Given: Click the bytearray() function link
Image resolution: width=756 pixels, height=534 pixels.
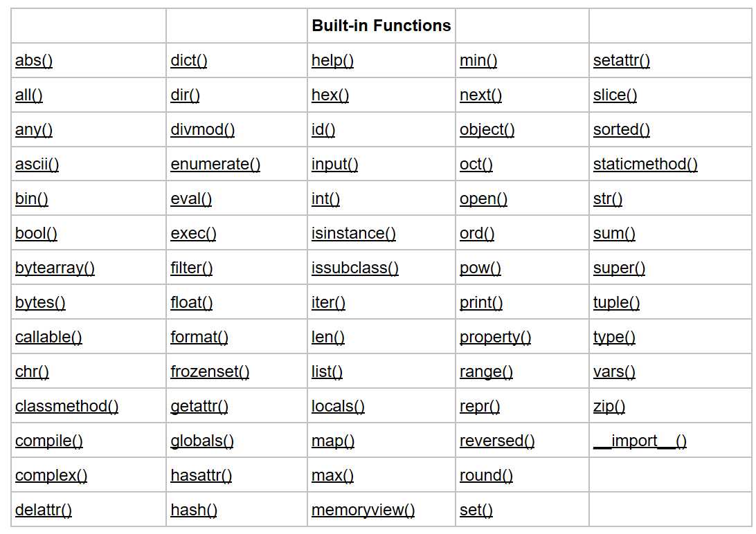Looking at the screenshot, I should pos(55,268).
